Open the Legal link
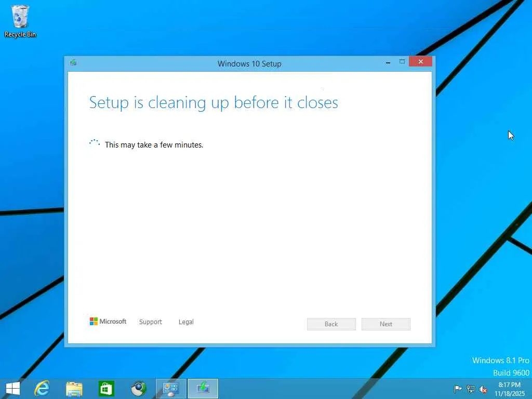The width and height of the screenshot is (532, 399). click(x=186, y=322)
